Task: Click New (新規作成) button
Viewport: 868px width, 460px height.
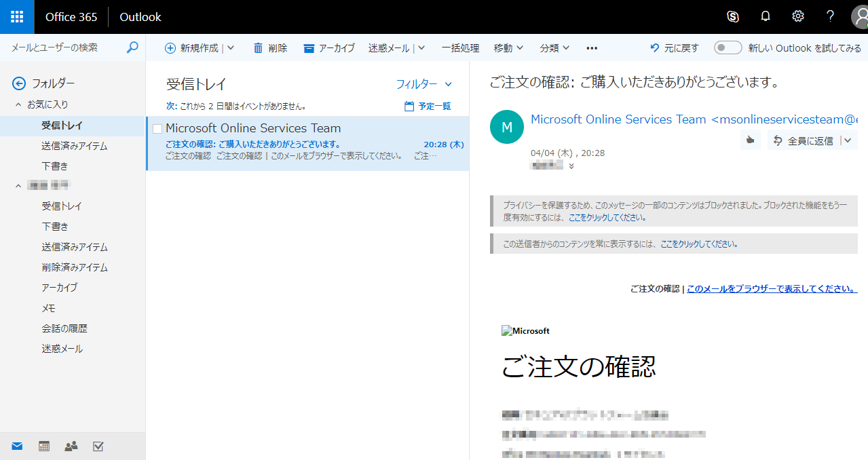Action: pyautogui.click(x=192, y=48)
